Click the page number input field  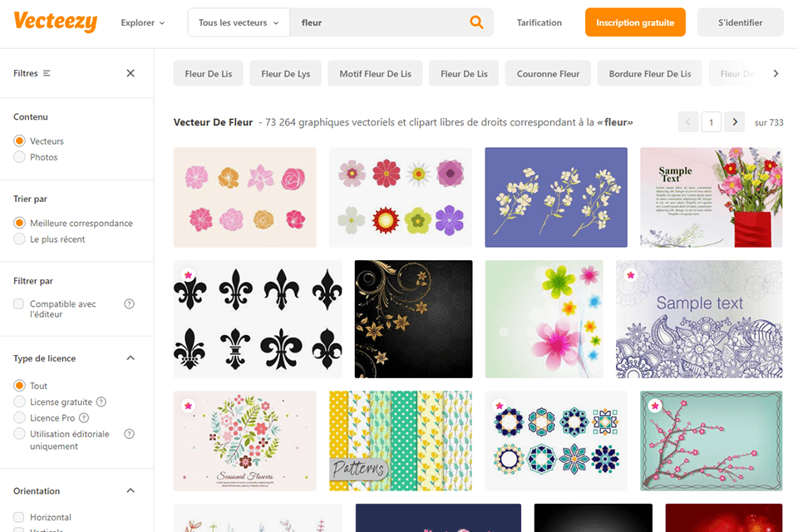coord(711,121)
